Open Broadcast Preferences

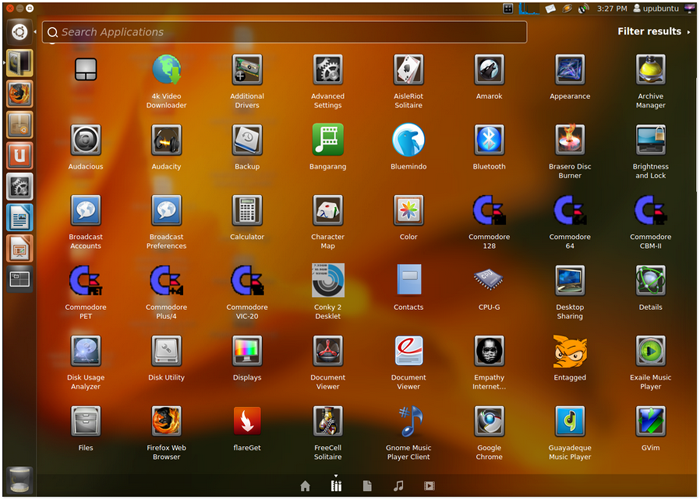point(167,211)
